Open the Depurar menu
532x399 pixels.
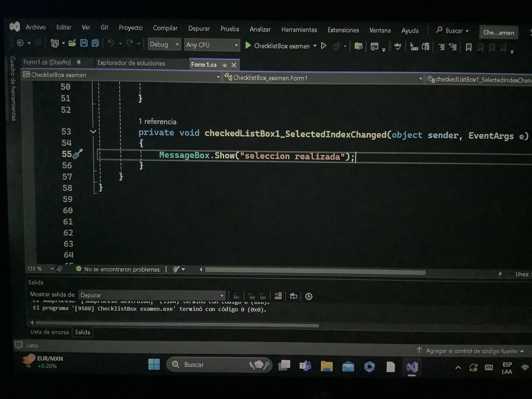point(199,29)
